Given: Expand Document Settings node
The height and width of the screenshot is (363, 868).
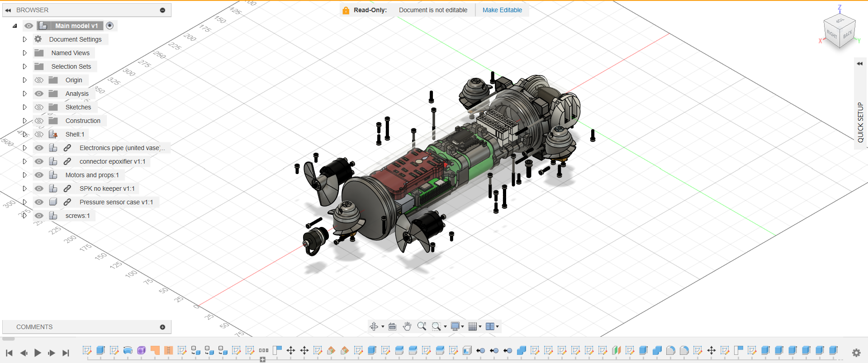Looking at the screenshot, I should click(25, 39).
